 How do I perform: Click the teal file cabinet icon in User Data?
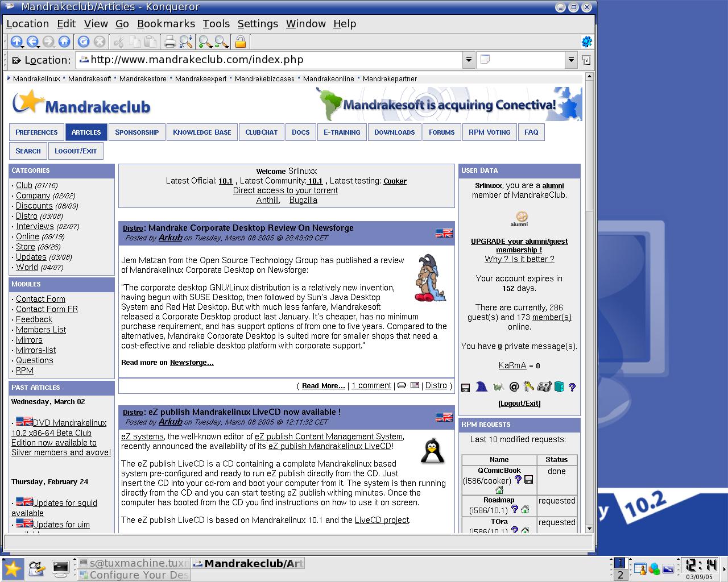pyautogui.click(x=559, y=387)
